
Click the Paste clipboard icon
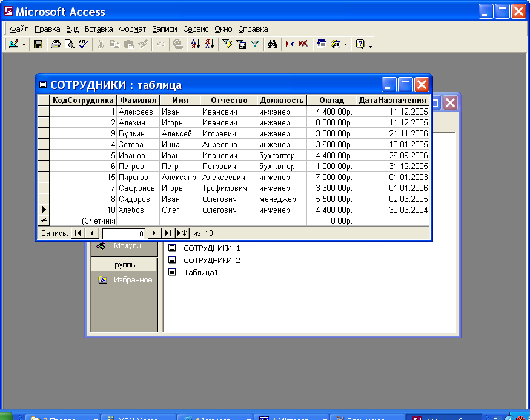point(129,44)
